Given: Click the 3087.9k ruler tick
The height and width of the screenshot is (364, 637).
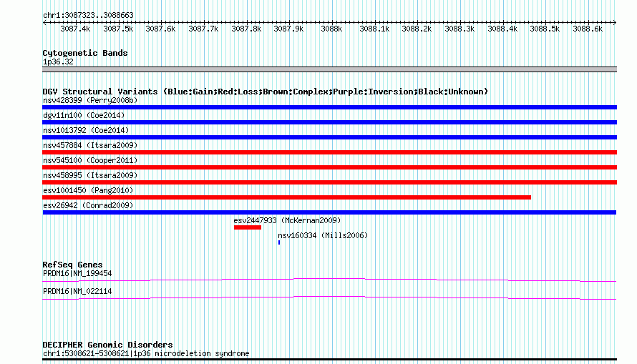Looking at the screenshot, I should [289, 29].
